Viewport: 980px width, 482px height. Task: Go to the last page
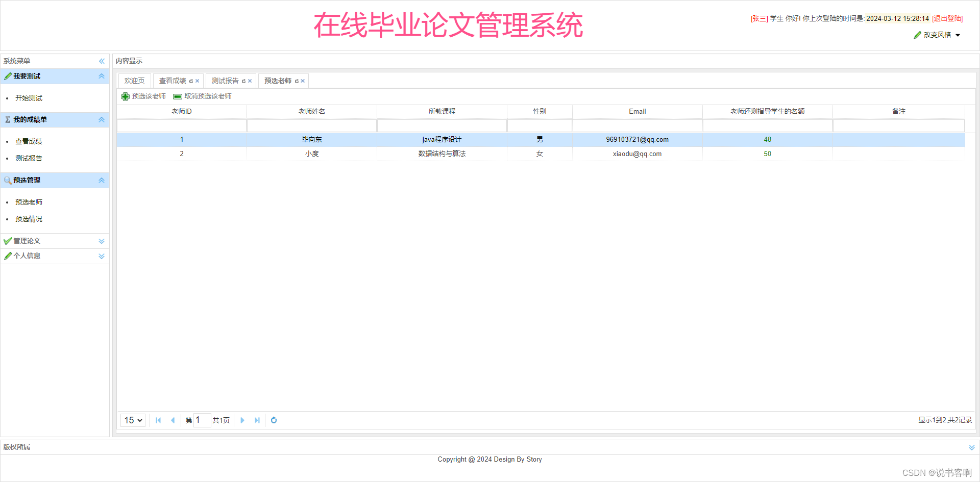257,420
